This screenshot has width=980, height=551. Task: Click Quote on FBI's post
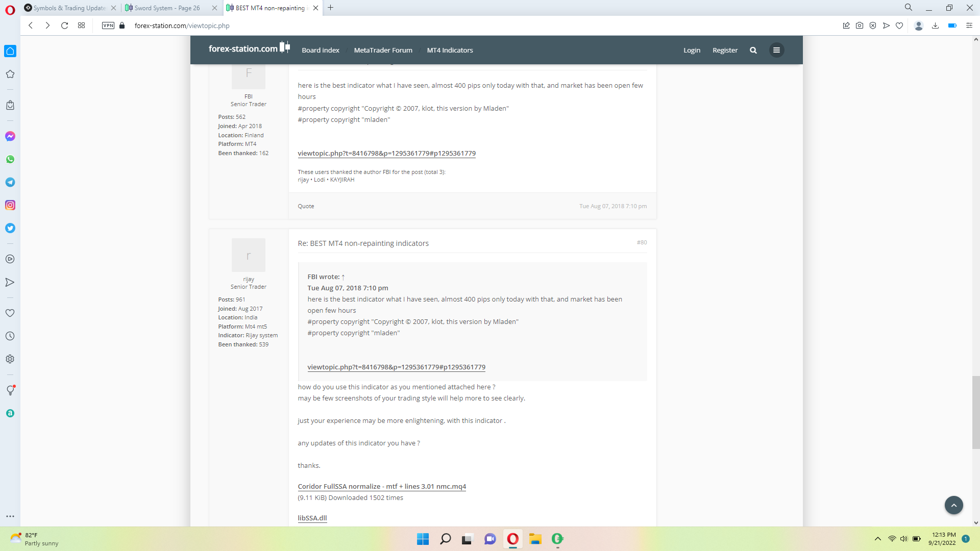[306, 206]
